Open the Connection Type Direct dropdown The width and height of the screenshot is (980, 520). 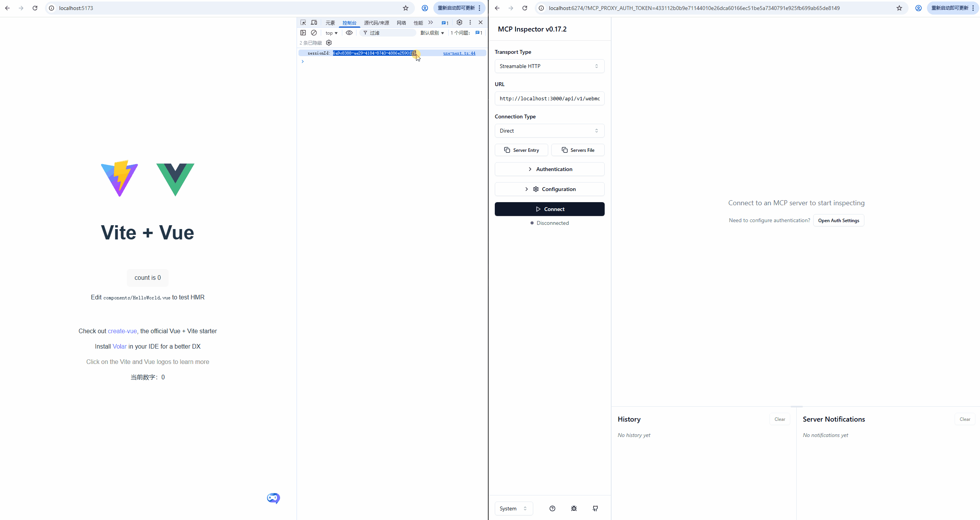549,131
